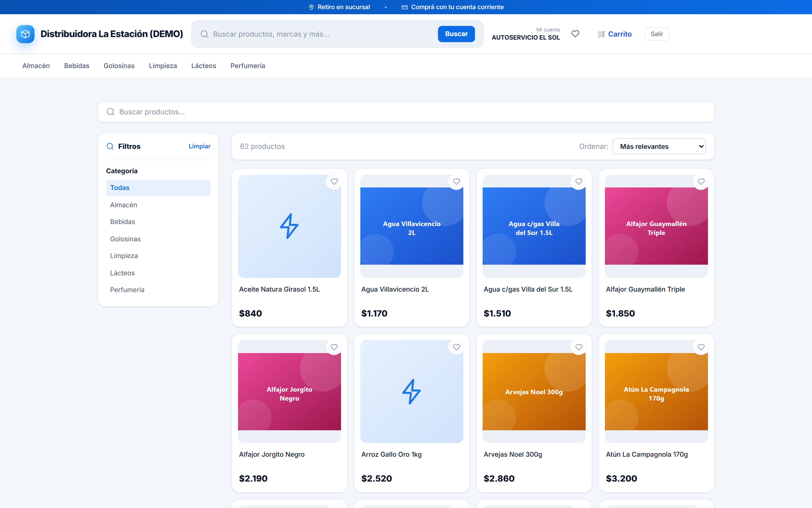Screen dimensions: 812x508
Task: Click Limpiar to clear filters
Action: pos(200,146)
